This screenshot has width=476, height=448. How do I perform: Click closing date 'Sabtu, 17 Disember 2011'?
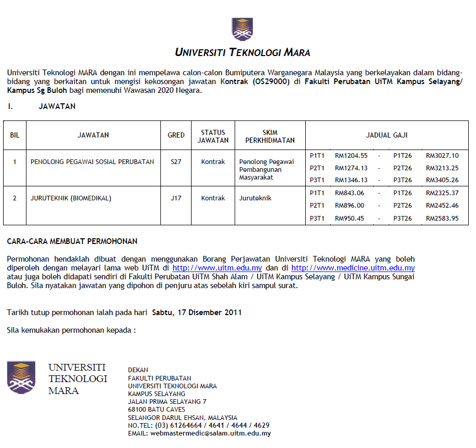pyautogui.click(x=197, y=313)
